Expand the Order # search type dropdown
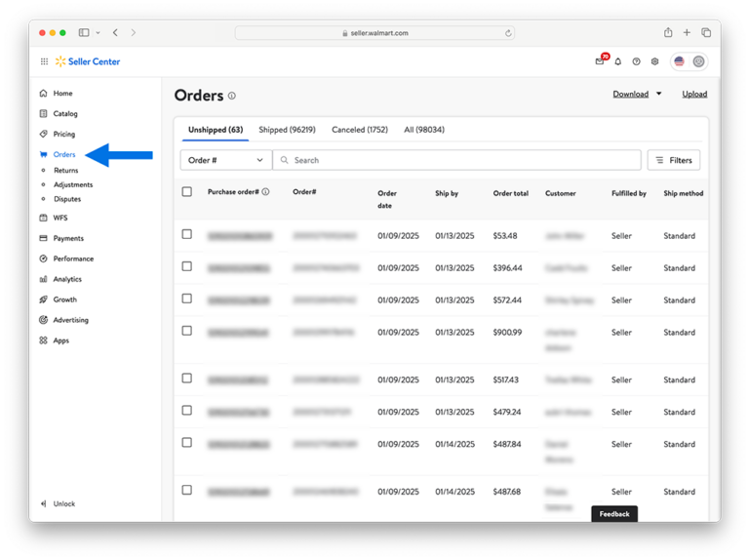The height and width of the screenshot is (560, 749). 225,160
